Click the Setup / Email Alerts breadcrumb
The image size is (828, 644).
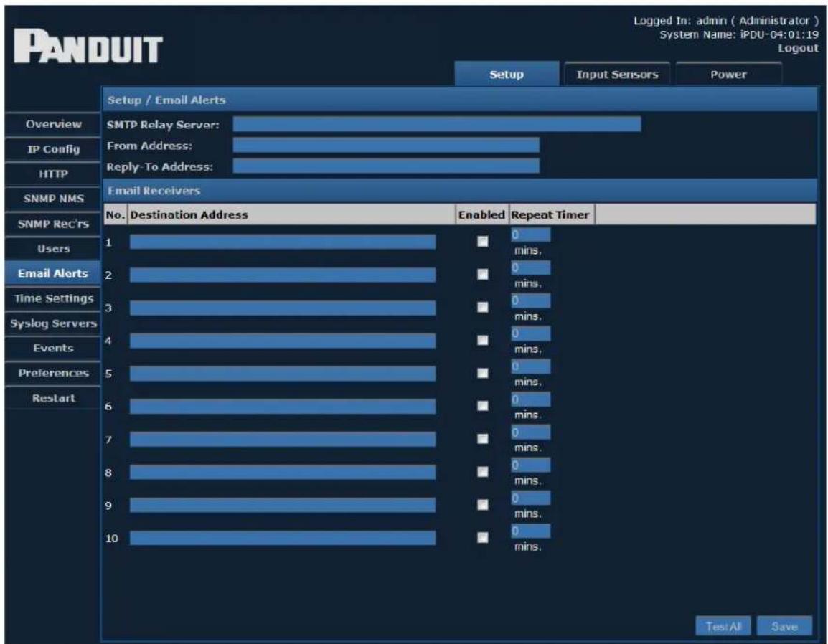coord(166,100)
